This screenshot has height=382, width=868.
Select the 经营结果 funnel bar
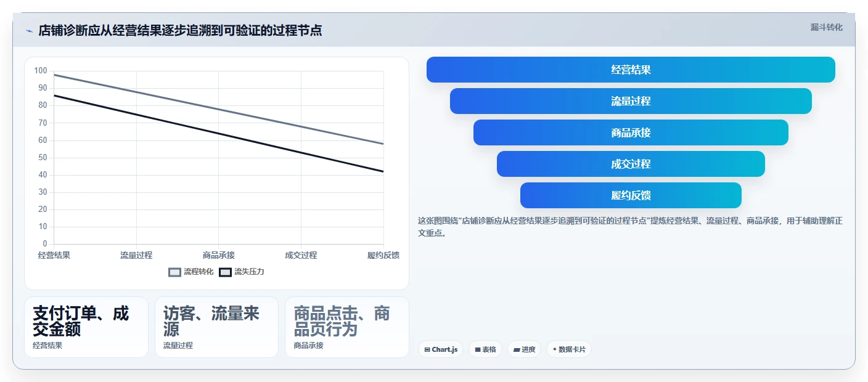click(631, 70)
